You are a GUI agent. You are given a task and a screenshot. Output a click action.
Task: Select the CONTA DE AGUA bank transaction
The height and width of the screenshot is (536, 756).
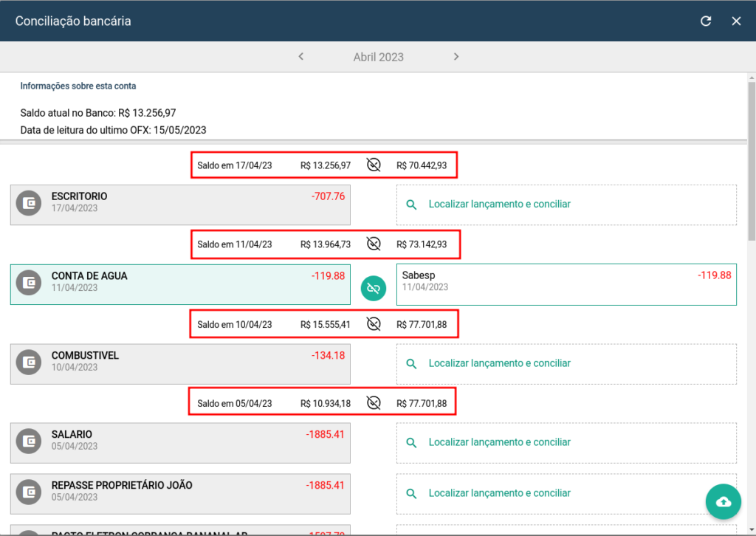180,284
